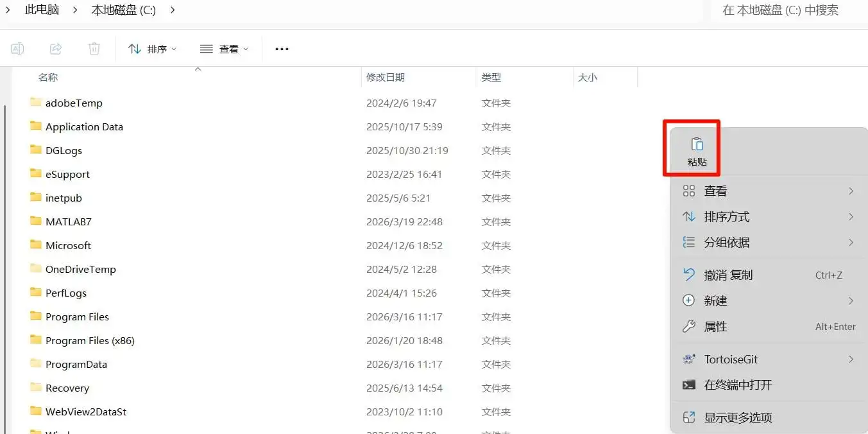
Task: Click the terminal icon next to 在终端中打开
Action: 689,385
